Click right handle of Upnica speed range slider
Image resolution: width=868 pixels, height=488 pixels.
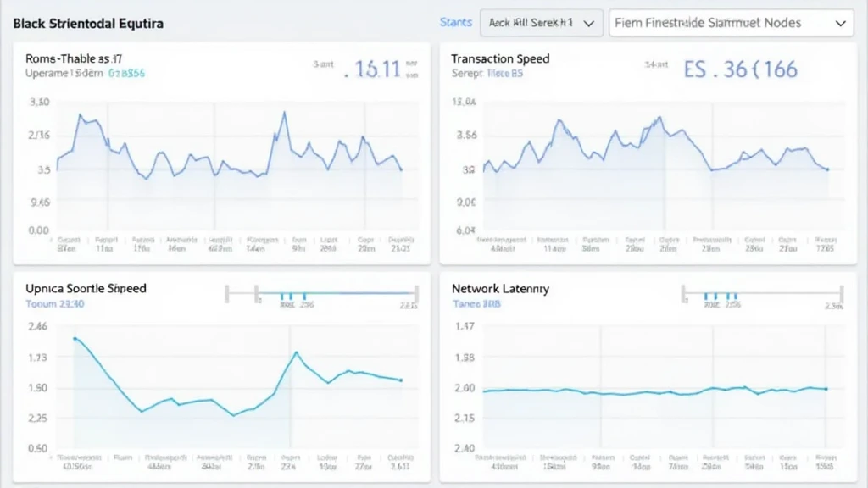click(x=418, y=295)
